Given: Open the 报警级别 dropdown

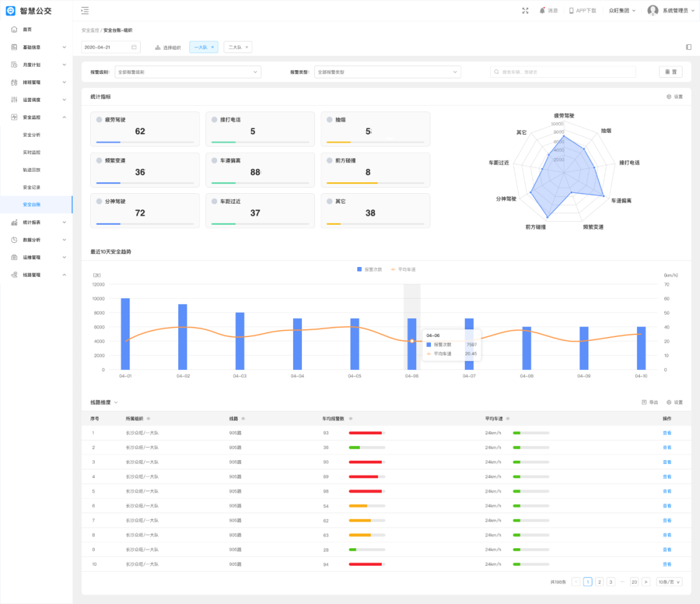Looking at the screenshot, I should point(187,72).
